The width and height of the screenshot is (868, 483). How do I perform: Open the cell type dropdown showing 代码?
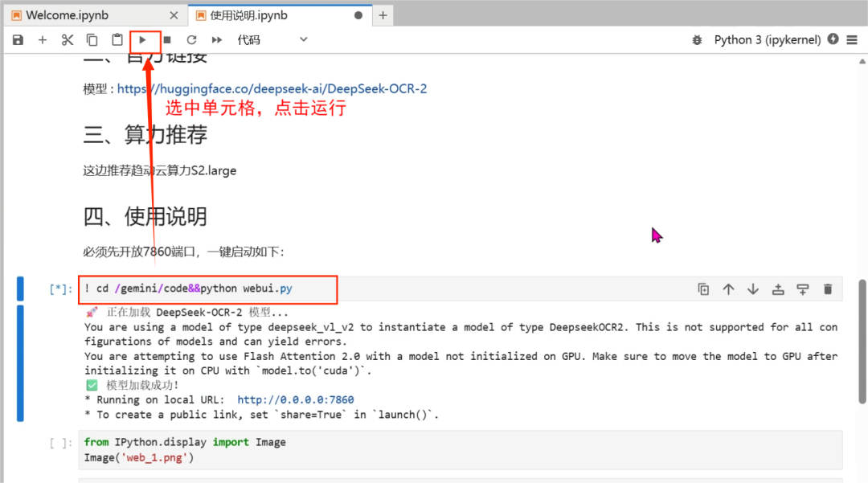coord(272,40)
